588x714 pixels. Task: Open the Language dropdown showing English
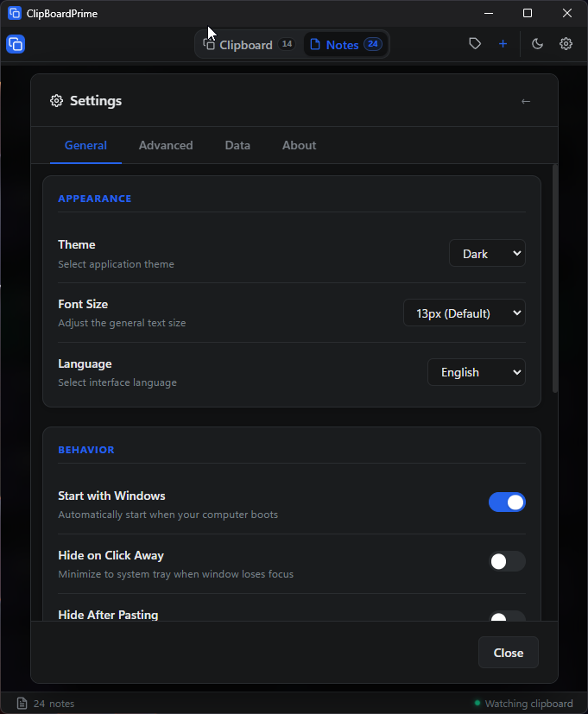click(x=477, y=372)
